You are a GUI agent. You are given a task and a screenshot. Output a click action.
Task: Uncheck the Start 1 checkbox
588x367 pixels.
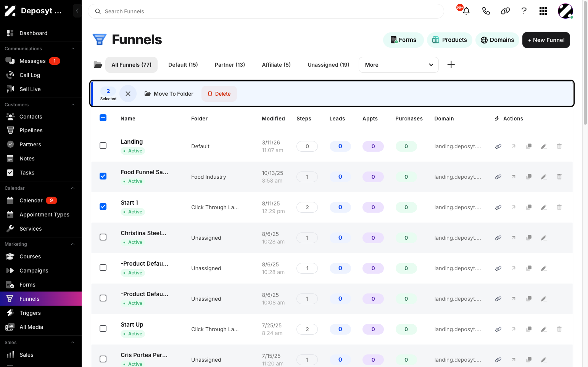click(x=103, y=207)
